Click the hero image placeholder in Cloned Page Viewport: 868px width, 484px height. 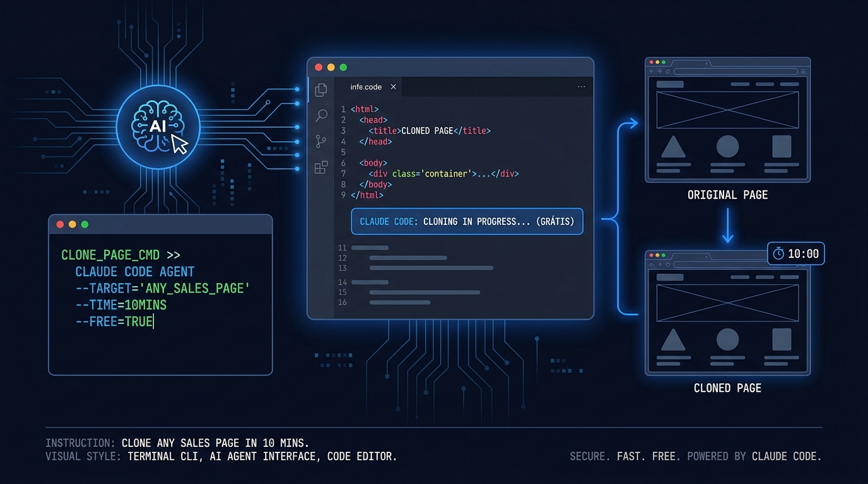click(x=727, y=303)
